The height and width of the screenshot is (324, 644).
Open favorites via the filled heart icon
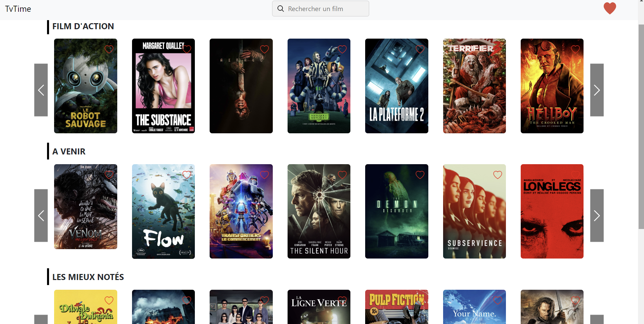click(x=609, y=8)
